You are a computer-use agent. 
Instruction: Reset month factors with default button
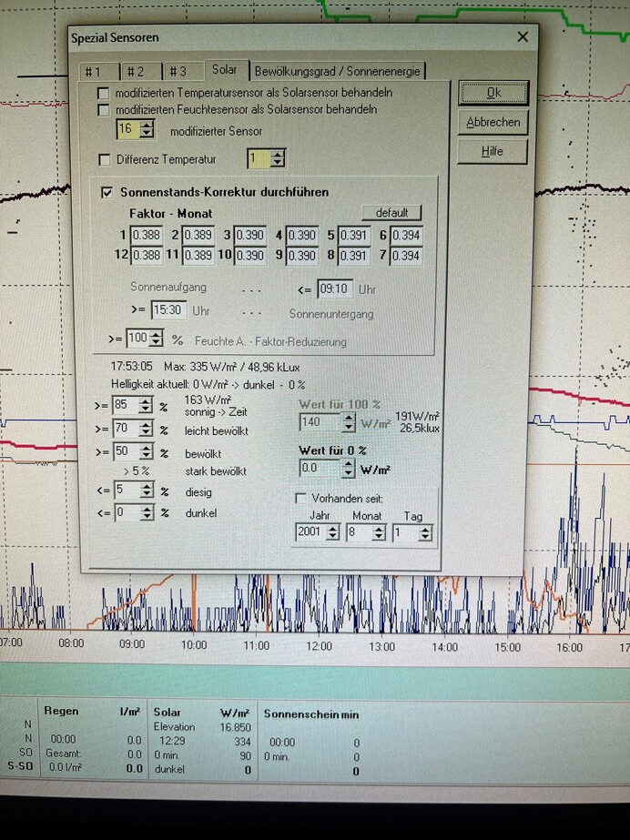pyautogui.click(x=391, y=213)
